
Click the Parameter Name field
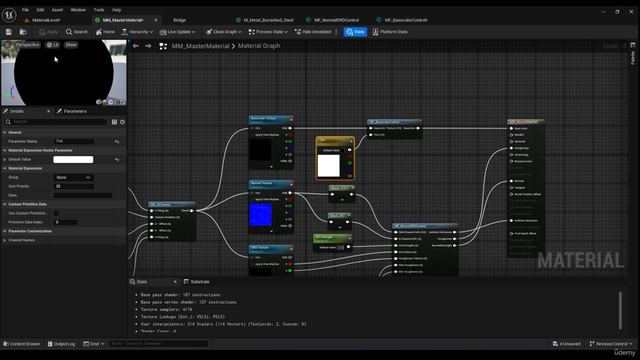point(74,141)
